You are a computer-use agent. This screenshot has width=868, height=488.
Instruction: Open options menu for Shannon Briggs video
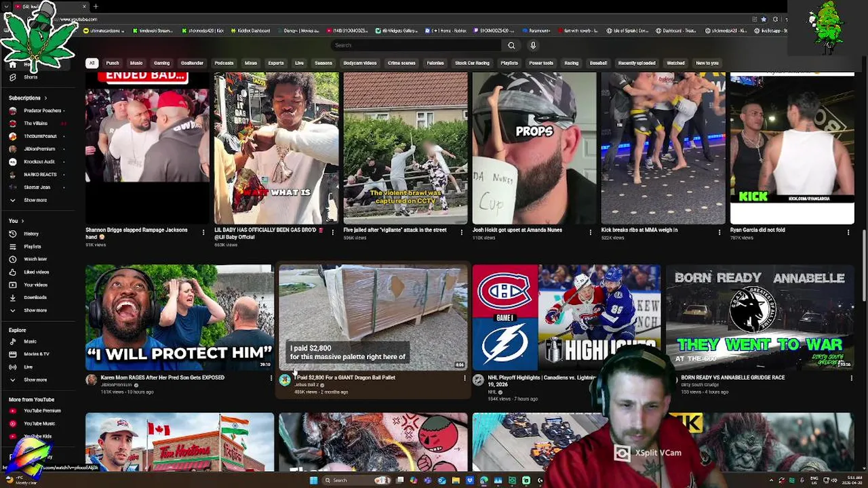point(203,232)
